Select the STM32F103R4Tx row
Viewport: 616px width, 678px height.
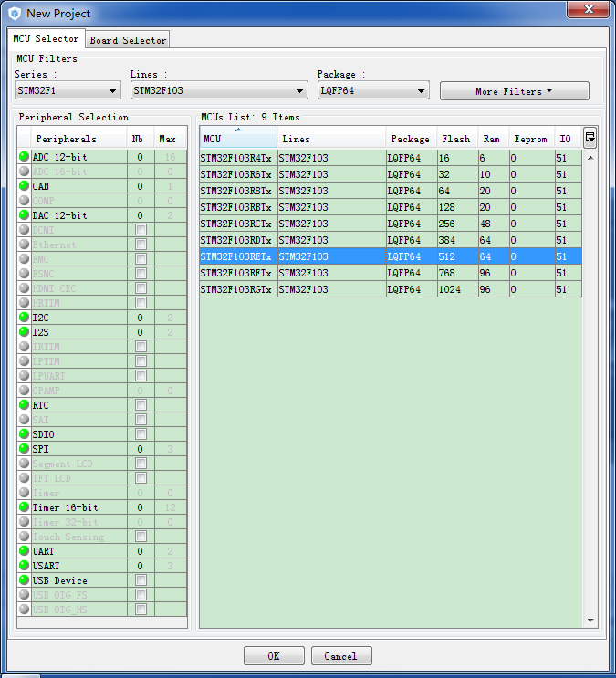pyautogui.click(x=391, y=158)
